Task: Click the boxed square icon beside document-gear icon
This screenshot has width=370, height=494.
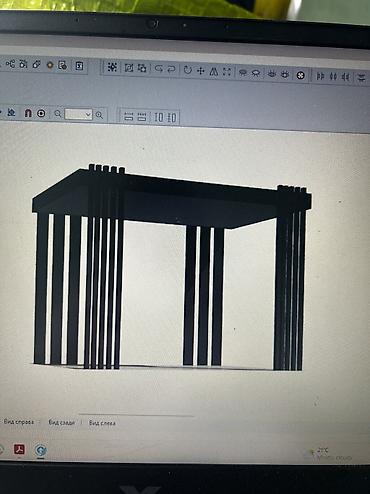Action: coord(79,66)
